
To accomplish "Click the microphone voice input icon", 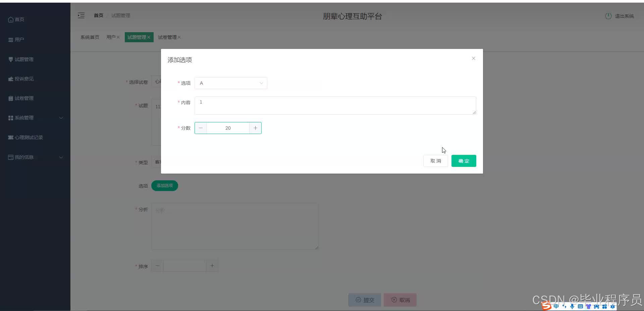I will coord(572,306).
